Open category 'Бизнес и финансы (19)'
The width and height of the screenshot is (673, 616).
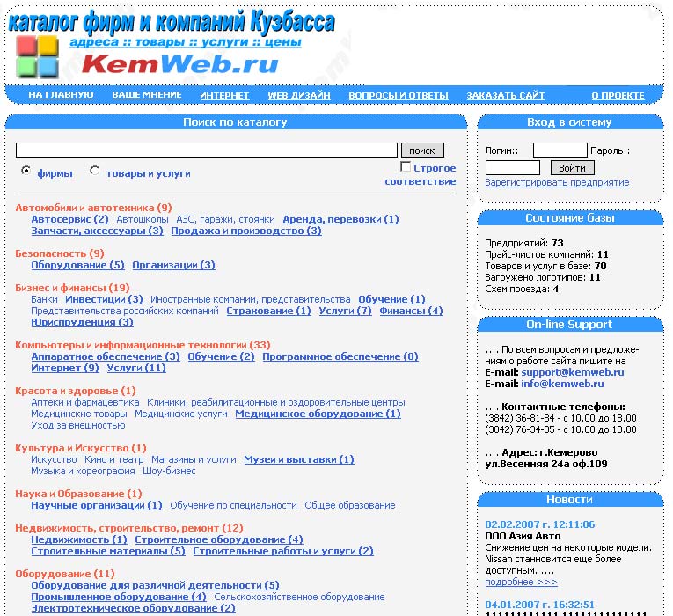pos(72,288)
